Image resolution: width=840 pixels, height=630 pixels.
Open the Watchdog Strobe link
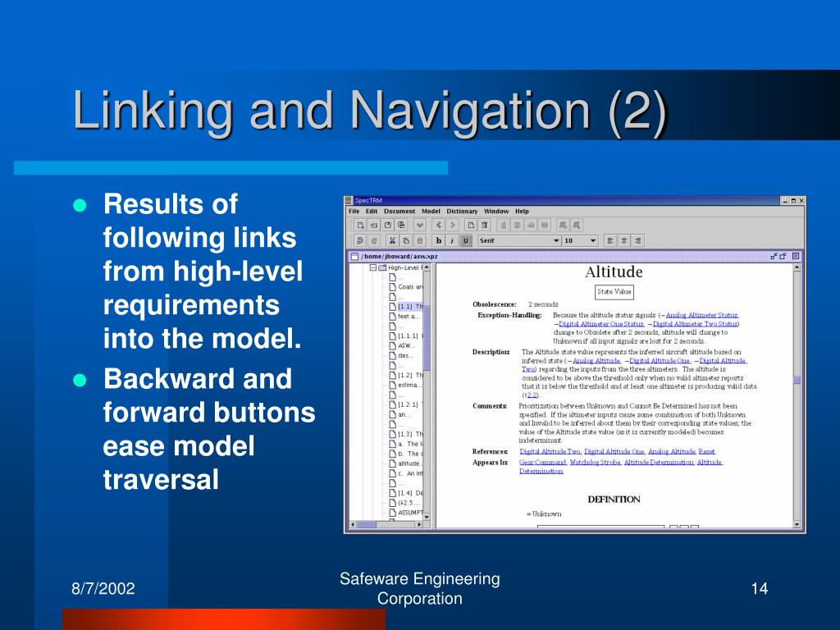click(x=596, y=463)
